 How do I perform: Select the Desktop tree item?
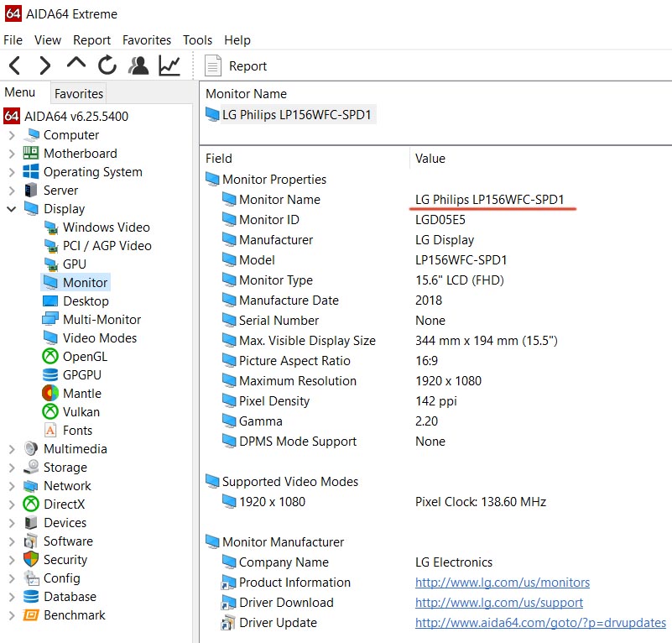[86, 301]
